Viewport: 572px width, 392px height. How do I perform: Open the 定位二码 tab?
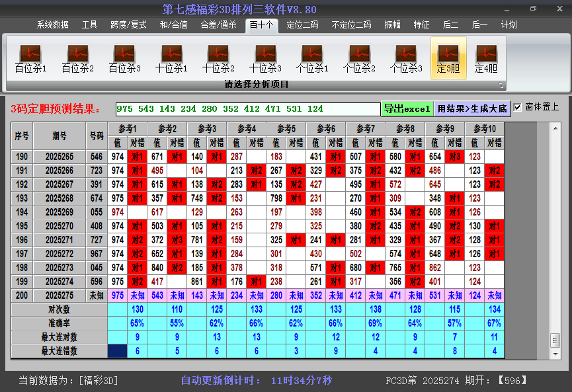(302, 25)
